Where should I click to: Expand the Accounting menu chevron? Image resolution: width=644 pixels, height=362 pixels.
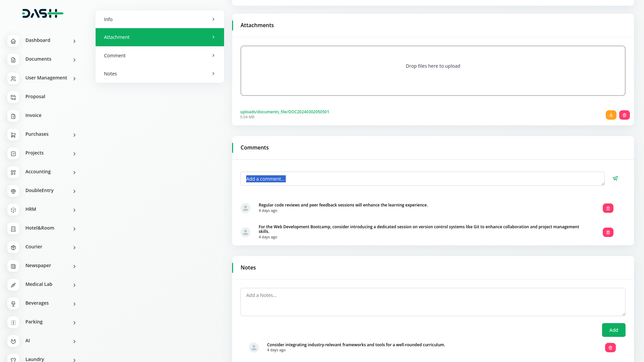tap(74, 172)
